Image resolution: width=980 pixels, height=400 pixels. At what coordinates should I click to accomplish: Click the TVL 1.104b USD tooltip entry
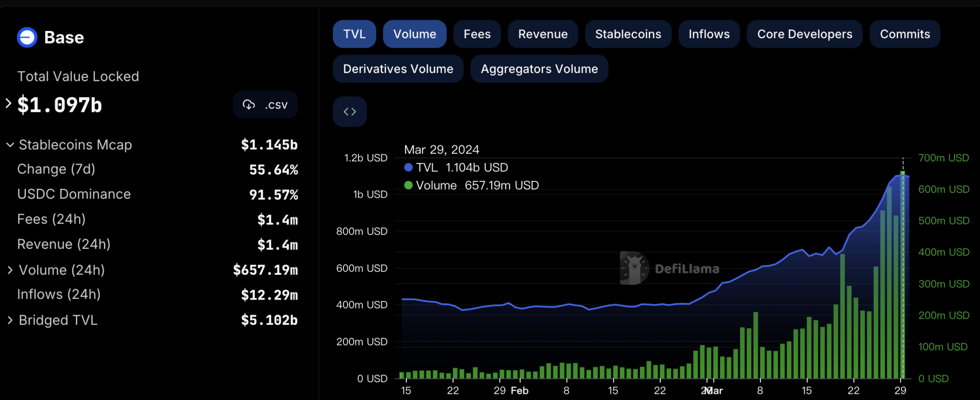(x=457, y=167)
